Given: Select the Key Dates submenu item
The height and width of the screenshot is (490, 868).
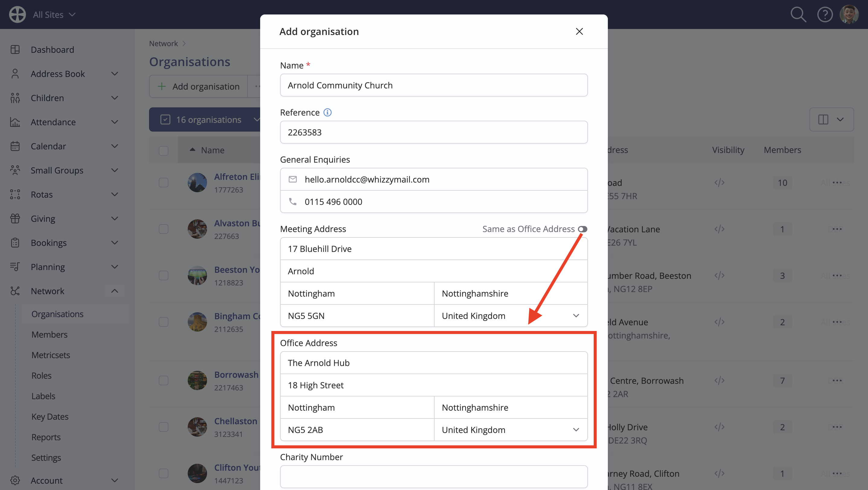Looking at the screenshot, I should [50, 417].
